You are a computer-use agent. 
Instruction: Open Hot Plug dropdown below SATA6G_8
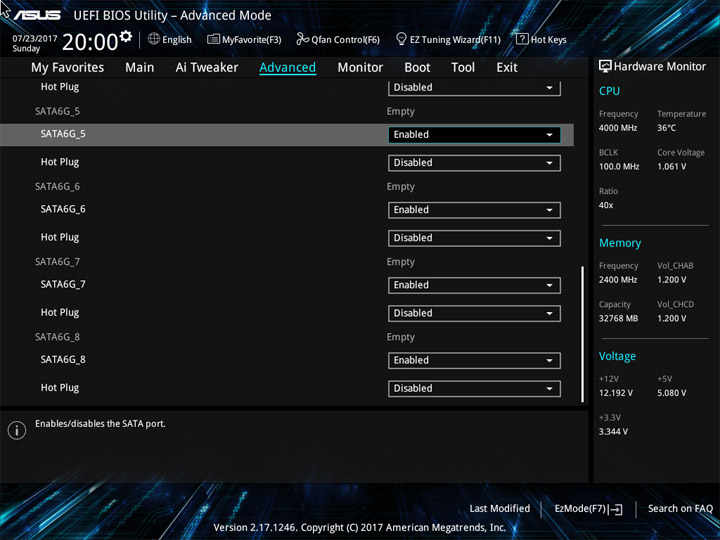tap(474, 388)
